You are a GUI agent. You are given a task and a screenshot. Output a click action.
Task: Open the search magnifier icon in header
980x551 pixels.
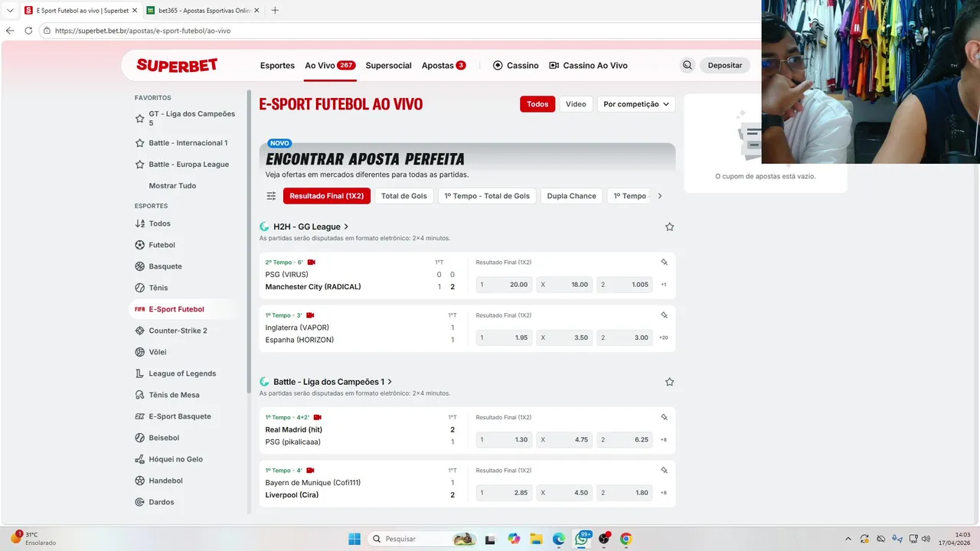point(688,65)
